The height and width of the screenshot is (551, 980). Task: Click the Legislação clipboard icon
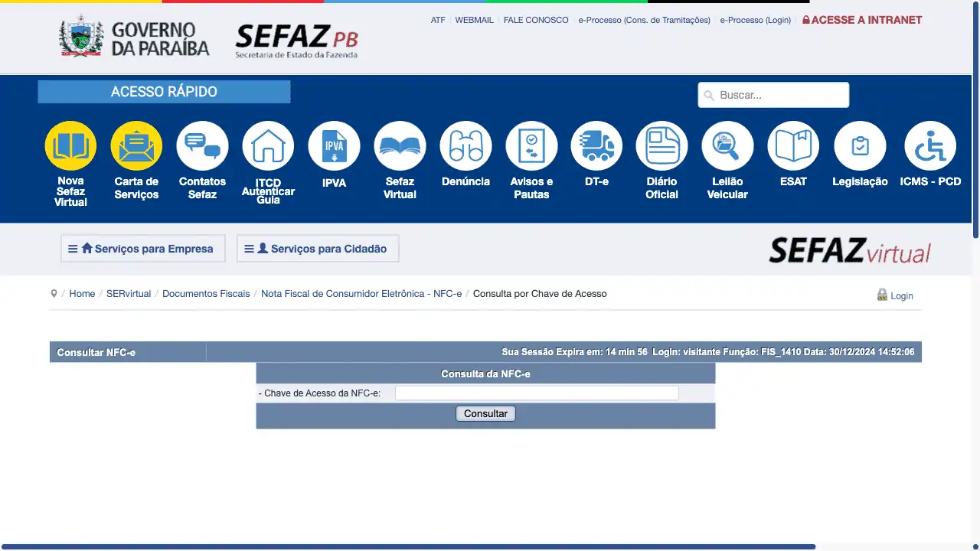(860, 146)
